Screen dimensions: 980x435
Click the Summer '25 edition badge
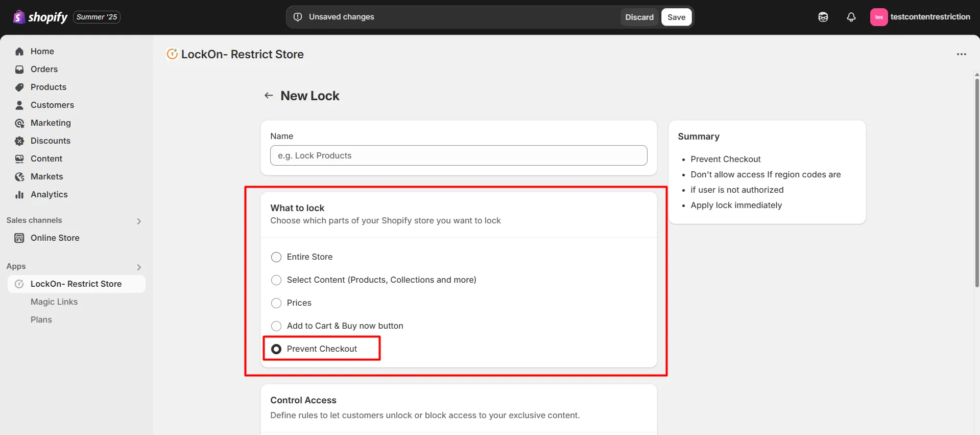click(97, 17)
